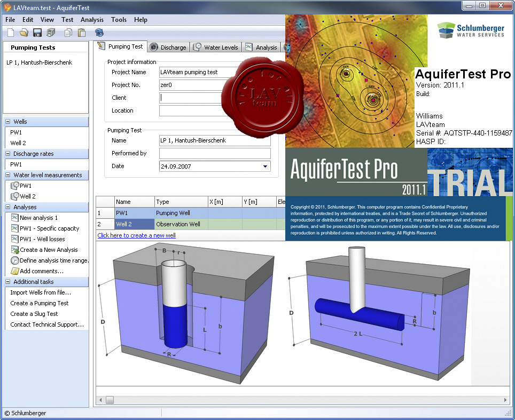515x420 pixels.
Task: Click the Define analysis time range clock icon
Action: (x=15, y=260)
